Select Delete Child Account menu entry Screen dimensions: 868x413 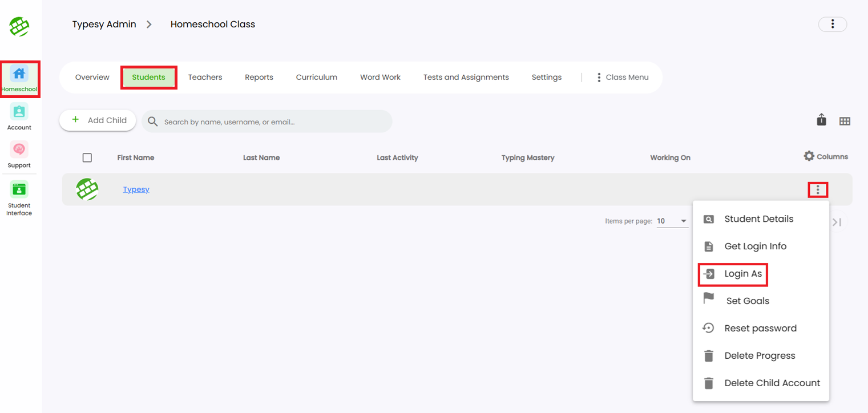tap(761, 383)
